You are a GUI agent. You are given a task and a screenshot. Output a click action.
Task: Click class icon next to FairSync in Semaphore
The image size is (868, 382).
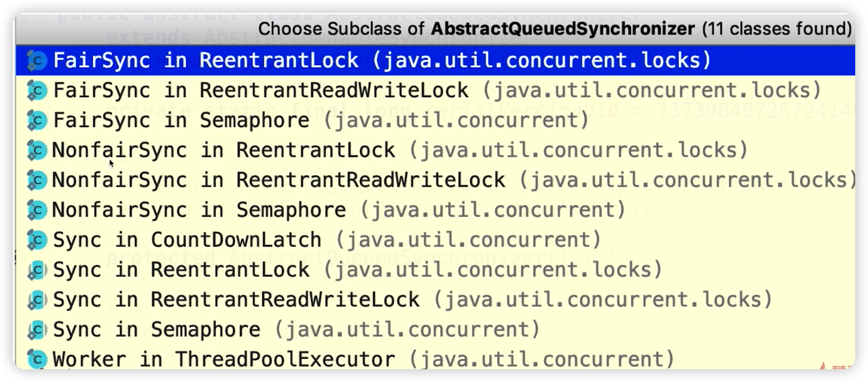point(37,120)
